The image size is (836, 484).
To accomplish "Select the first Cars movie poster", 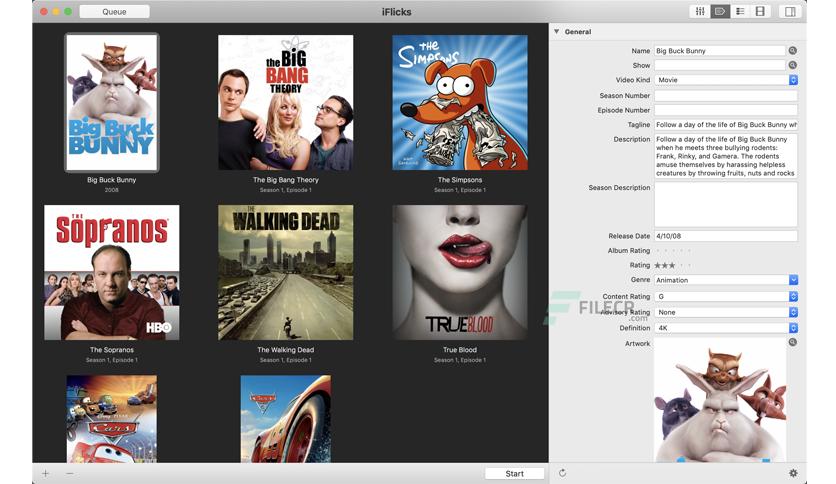I will click(x=111, y=418).
